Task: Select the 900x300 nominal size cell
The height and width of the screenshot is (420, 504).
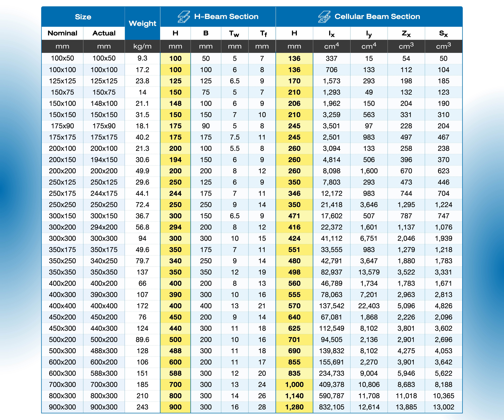Action: tap(62, 407)
